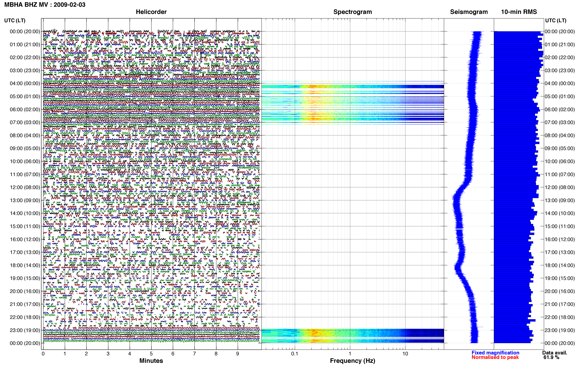The image size is (588, 368).
Task: Click the RMS bar at 00:00 top row
Action: (517, 32)
